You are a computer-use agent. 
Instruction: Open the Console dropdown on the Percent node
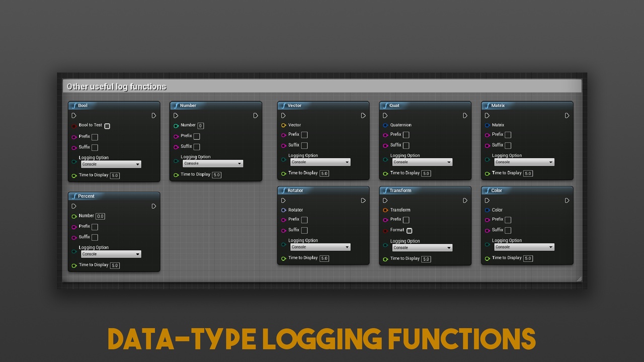click(x=110, y=253)
